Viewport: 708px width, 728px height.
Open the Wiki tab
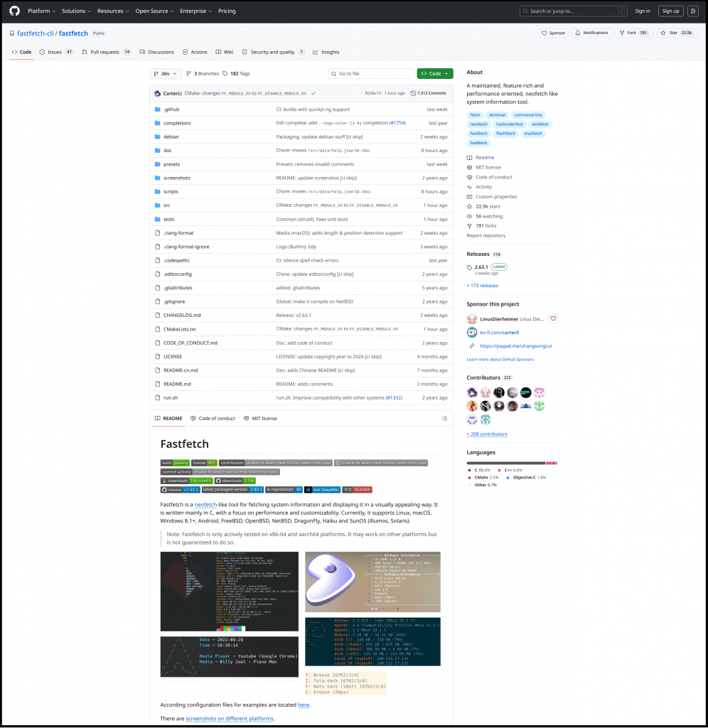[x=225, y=52]
